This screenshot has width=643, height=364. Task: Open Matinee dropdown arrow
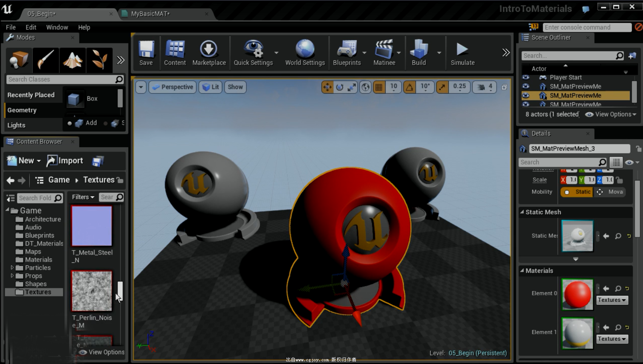[399, 52]
